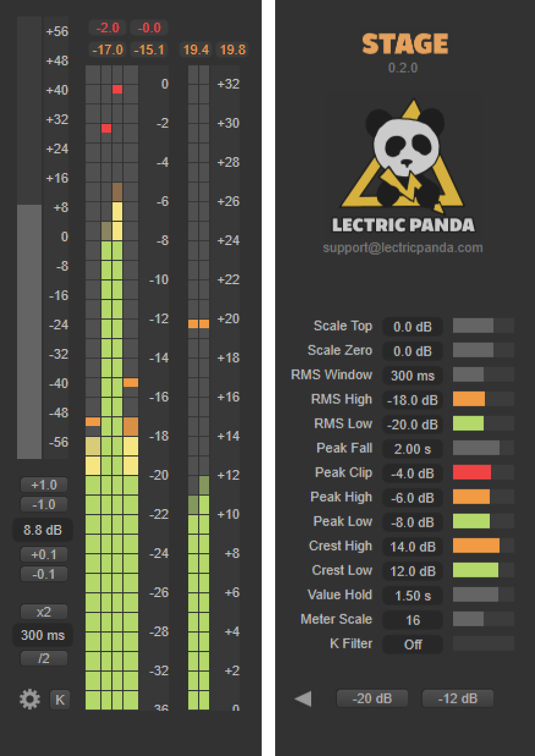Select the -20 dB preset

point(372,698)
